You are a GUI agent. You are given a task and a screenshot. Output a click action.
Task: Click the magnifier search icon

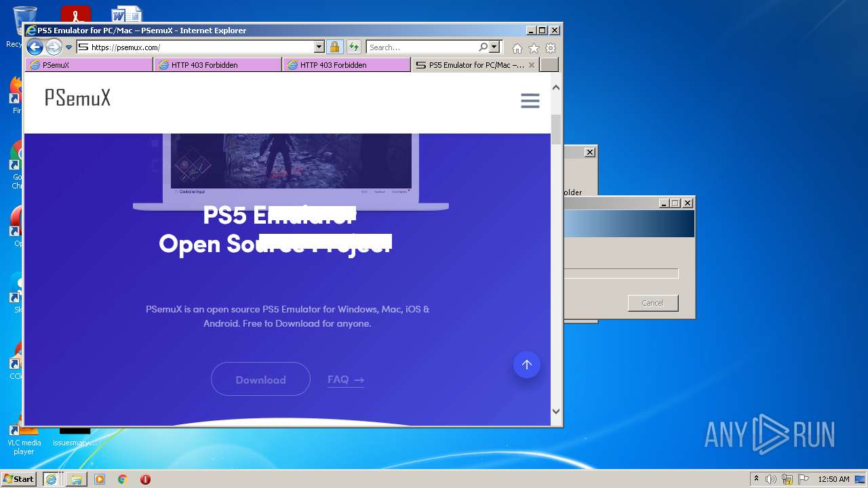483,47
